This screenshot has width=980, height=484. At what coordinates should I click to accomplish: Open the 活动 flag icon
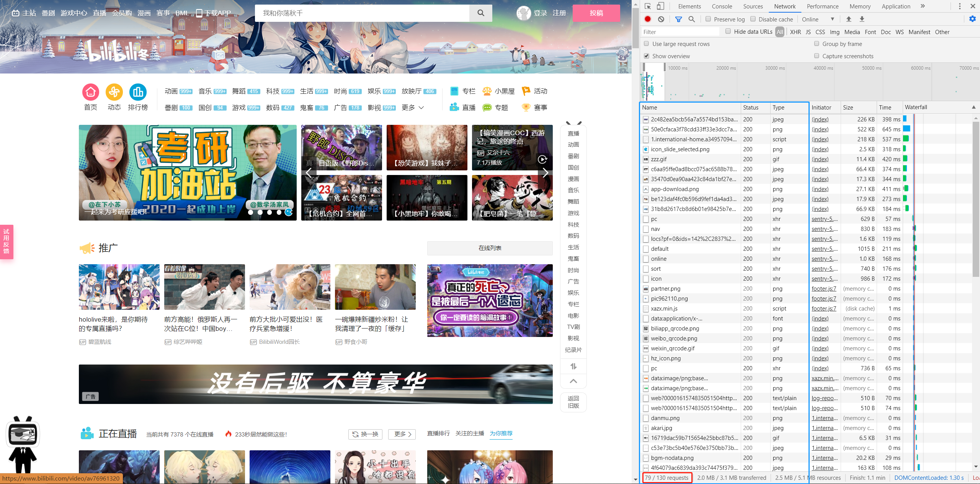coord(526,91)
